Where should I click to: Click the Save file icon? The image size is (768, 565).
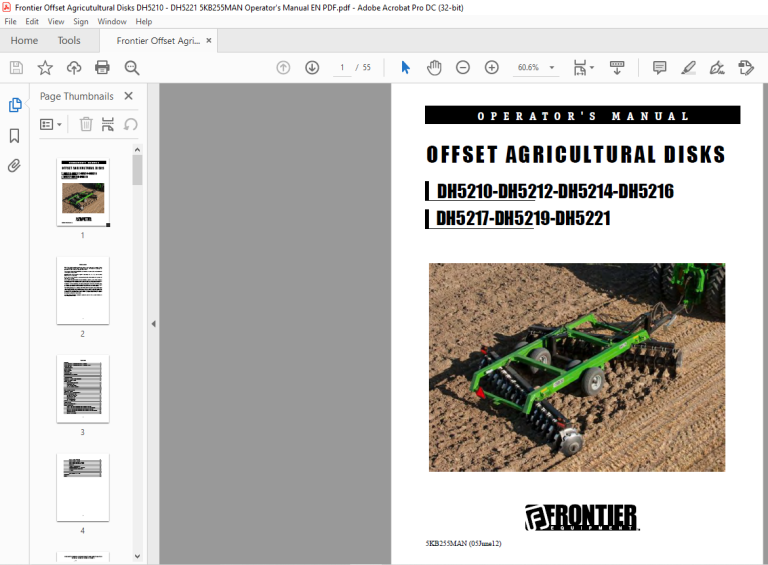[16, 68]
